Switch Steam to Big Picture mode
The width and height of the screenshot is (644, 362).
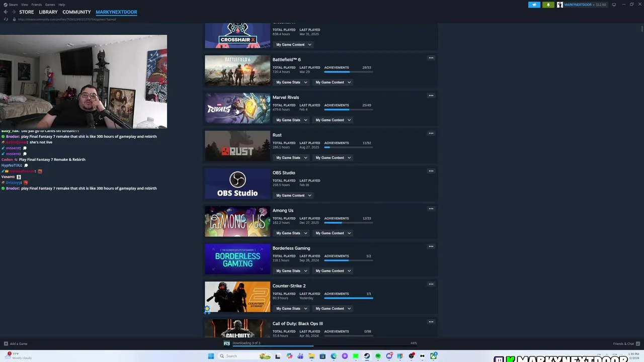coord(614,5)
